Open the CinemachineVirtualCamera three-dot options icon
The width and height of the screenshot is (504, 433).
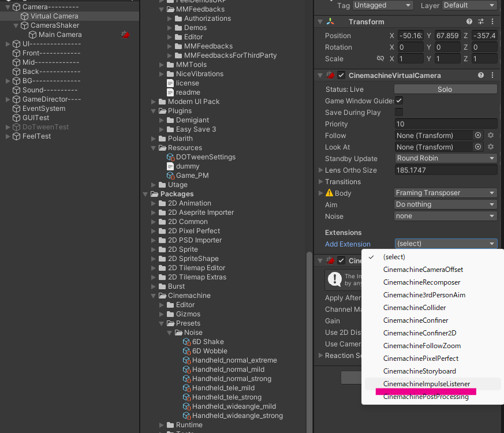click(x=492, y=75)
